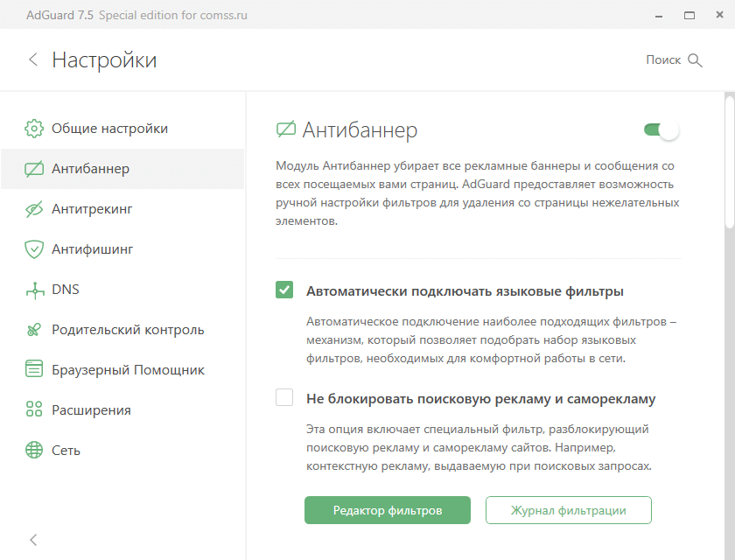The height and width of the screenshot is (560, 735).
Task: Click label Автоматически подключать языковые фильтры
Action: (465, 291)
